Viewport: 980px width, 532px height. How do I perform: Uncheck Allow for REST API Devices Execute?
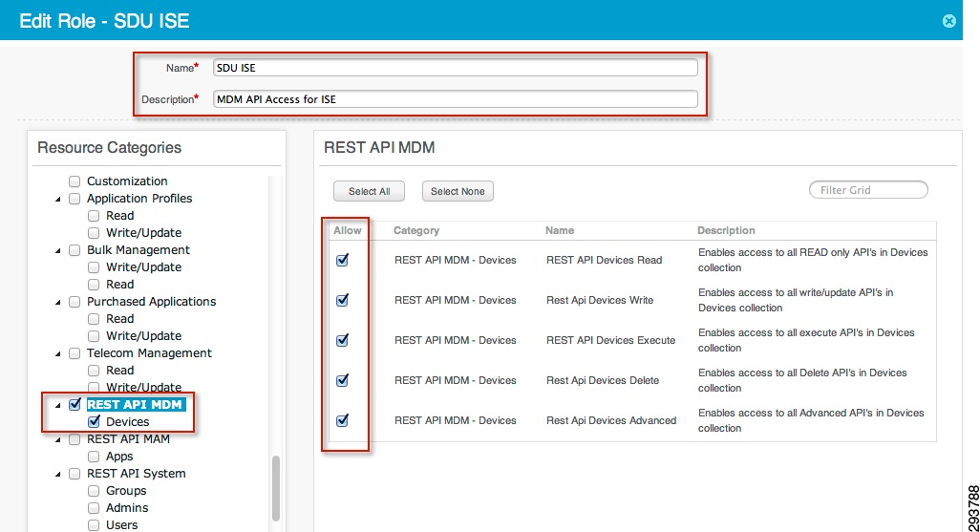(x=342, y=340)
